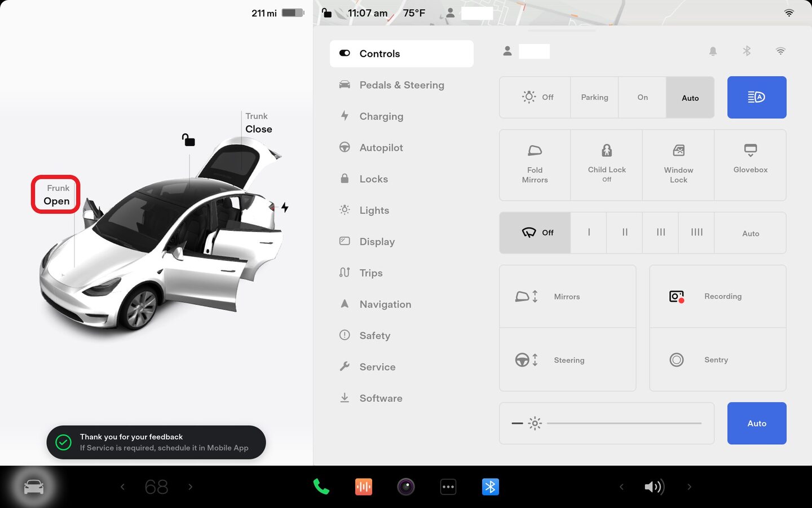Open the Bluetooth app in bottom dock
812x508 pixels.
click(x=490, y=487)
